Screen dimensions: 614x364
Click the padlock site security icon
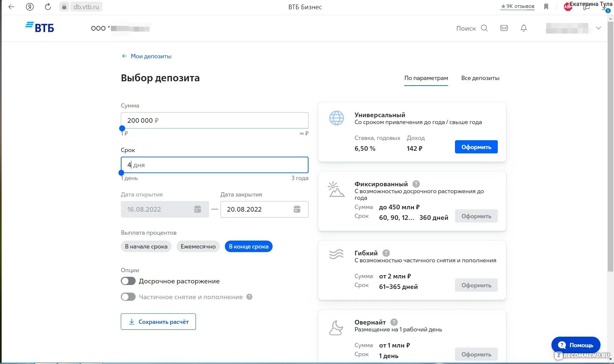64,7
